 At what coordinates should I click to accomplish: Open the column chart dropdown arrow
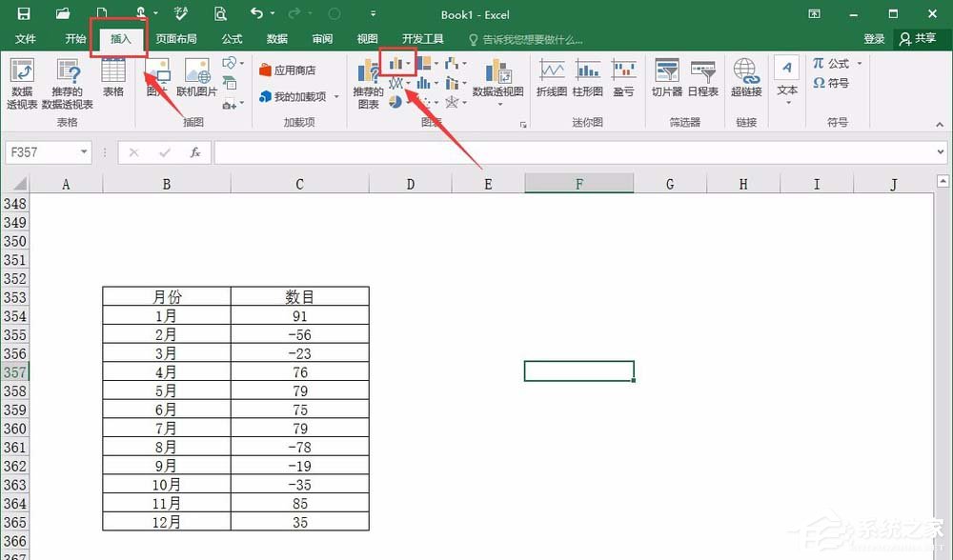tap(410, 64)
